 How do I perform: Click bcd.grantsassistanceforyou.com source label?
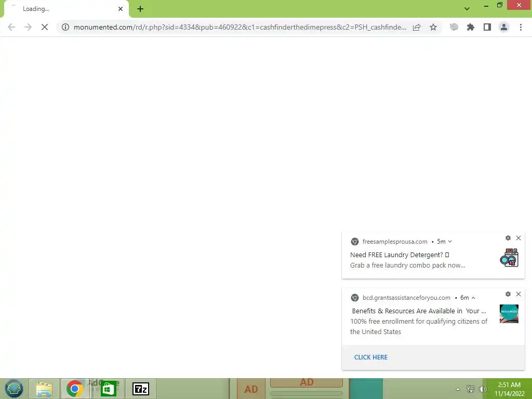coord(406,298)
